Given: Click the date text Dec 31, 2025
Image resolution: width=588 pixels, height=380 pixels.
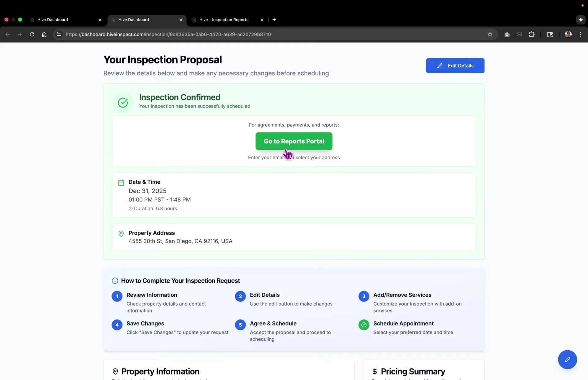Looking at the screenshot, I should pos(147,191).
